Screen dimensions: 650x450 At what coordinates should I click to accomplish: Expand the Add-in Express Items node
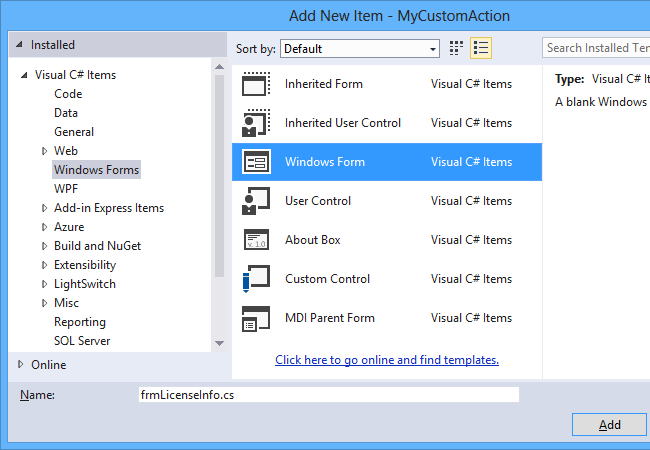44,208
